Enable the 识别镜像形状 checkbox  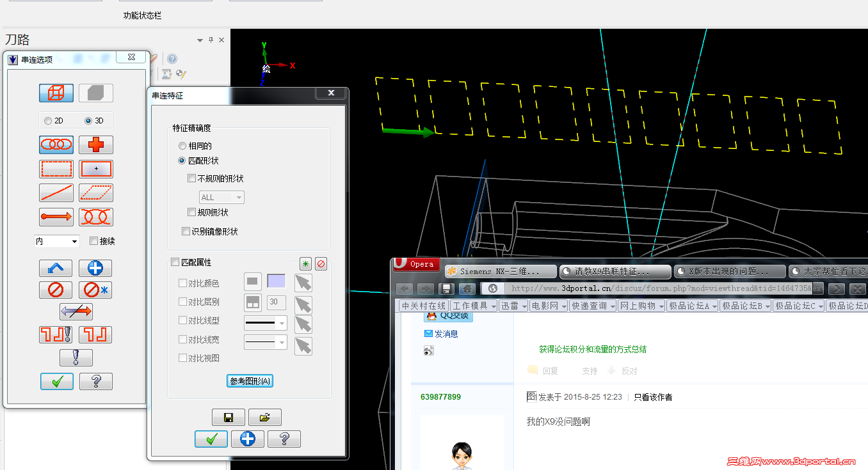click(186, 231)
